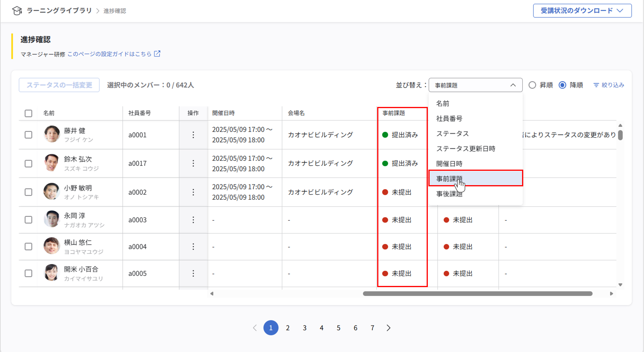Go to page 4
The height and width of the screenshot is (352, 644).
(x=322, y=328)
